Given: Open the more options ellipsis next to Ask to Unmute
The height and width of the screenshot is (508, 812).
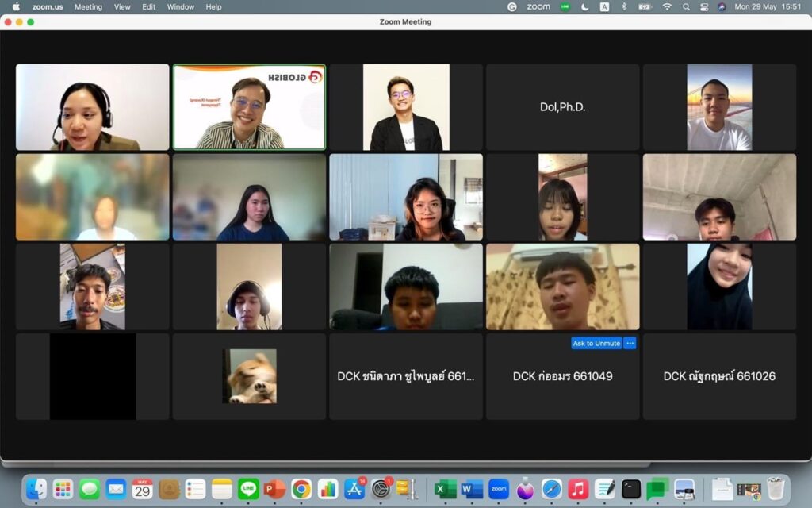Looking at the screenshot, I should [630, 343].
